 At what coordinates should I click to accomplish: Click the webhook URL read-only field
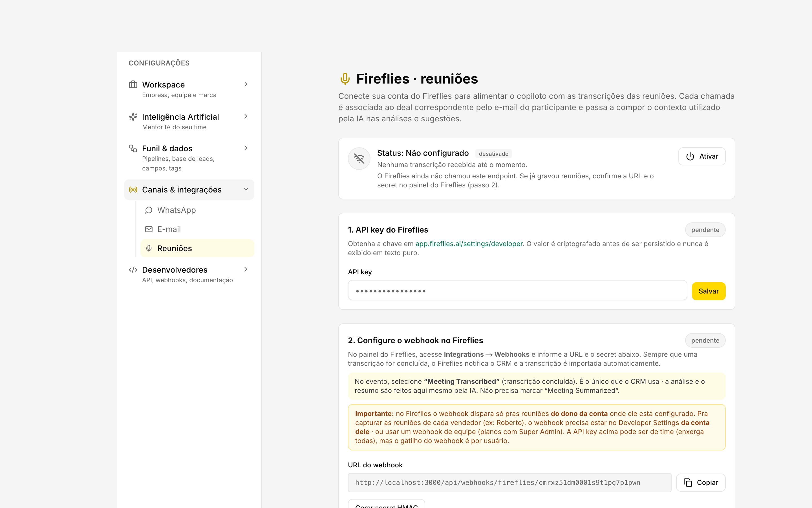509,483
